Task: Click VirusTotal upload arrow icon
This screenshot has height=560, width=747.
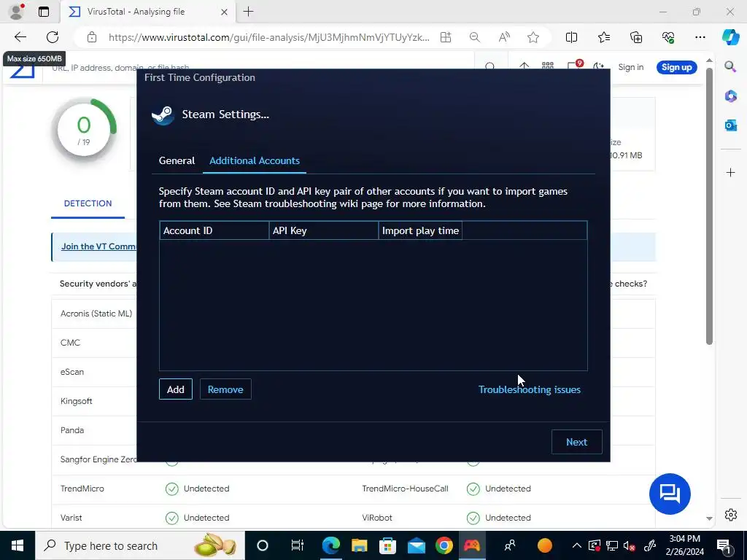Action: (x=524, y=66)
